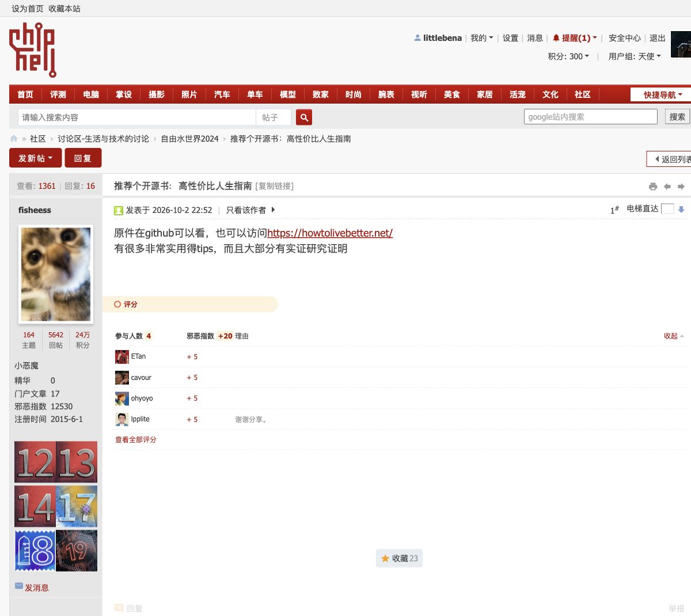This screenshot has height=616, width=691.
Task: Open the 评测 nav tab
Action: click(58, 94)
